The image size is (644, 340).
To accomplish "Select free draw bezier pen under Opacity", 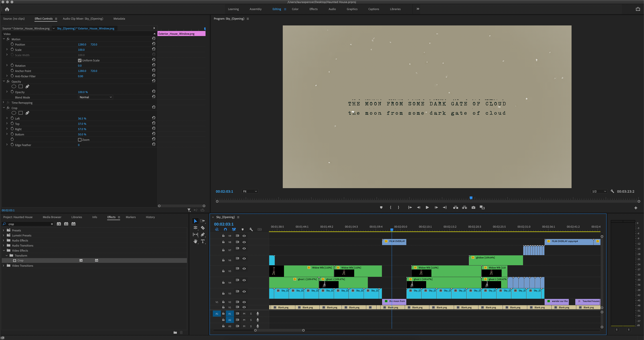I will (27, 86).
